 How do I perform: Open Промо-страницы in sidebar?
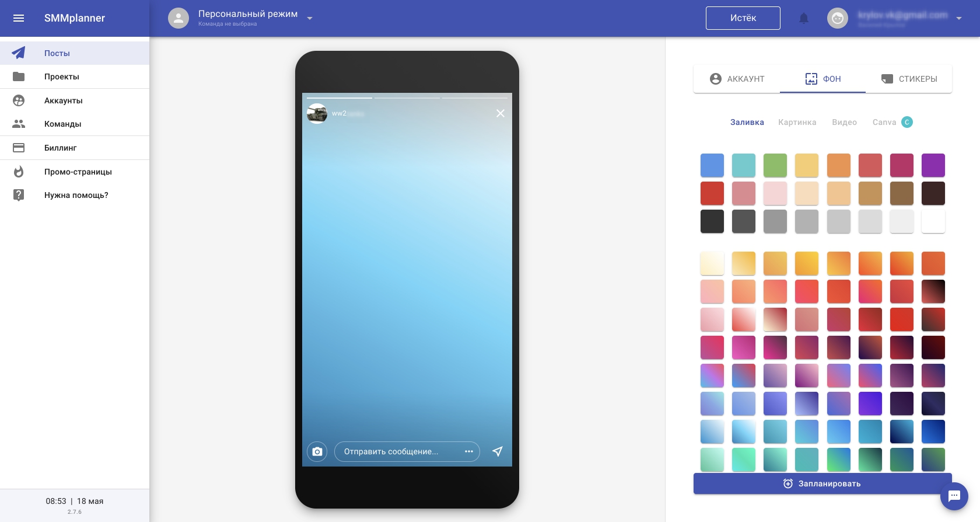(x=75, y=172)
